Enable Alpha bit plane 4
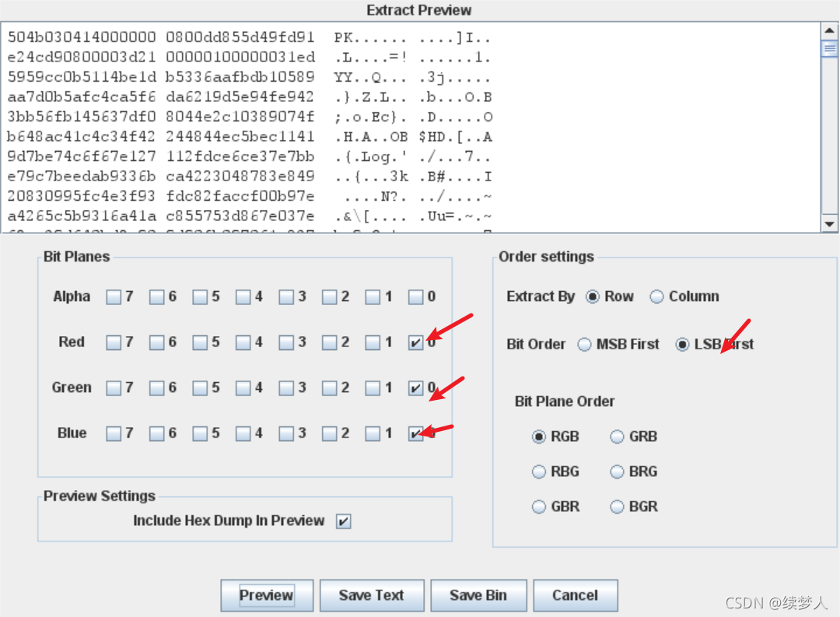The width and height of the screenshot is (840, 617). click(243, 297)
